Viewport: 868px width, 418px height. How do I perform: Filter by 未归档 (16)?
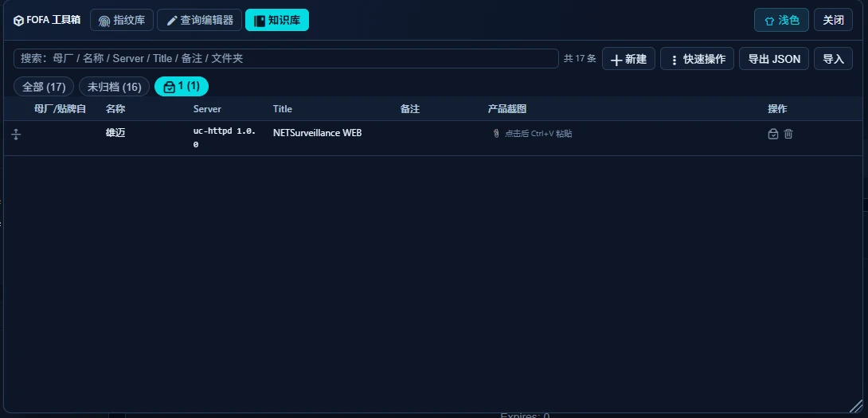click(114, 86)
